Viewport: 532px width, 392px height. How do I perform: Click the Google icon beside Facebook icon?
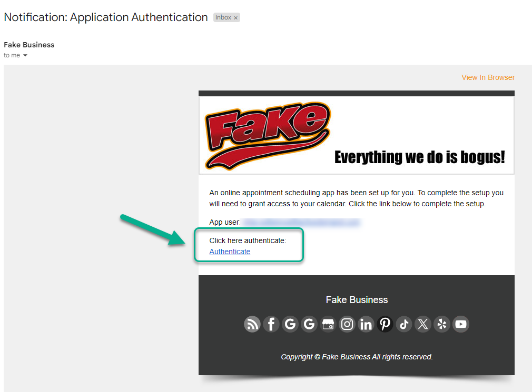(290, 324)
